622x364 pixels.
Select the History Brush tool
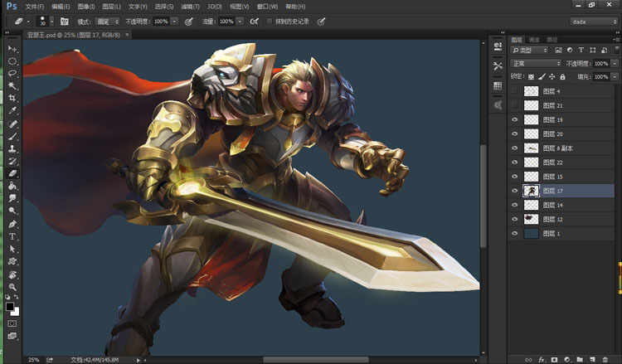(x=12, y=161)
